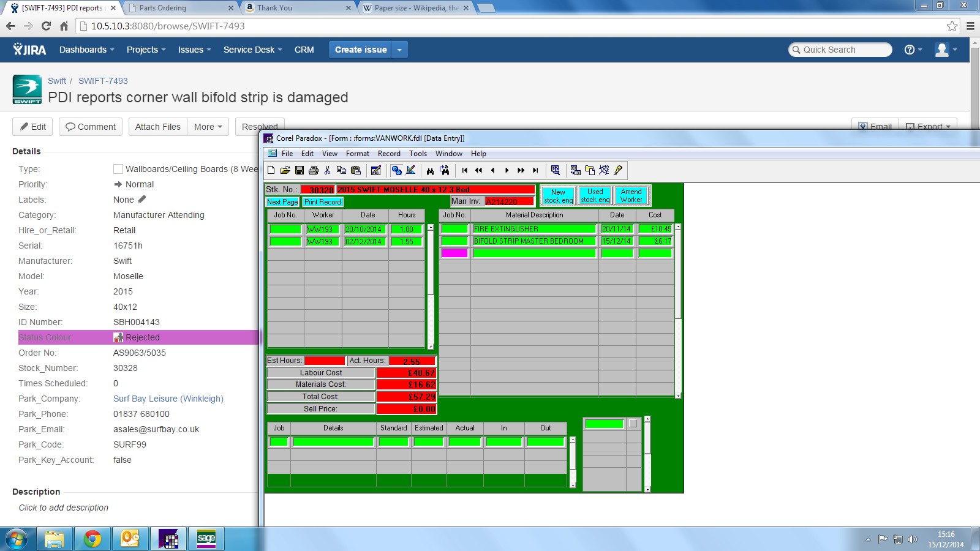
Task: Click the magenta Job No. cell in materials table
Action: (454, 253)
